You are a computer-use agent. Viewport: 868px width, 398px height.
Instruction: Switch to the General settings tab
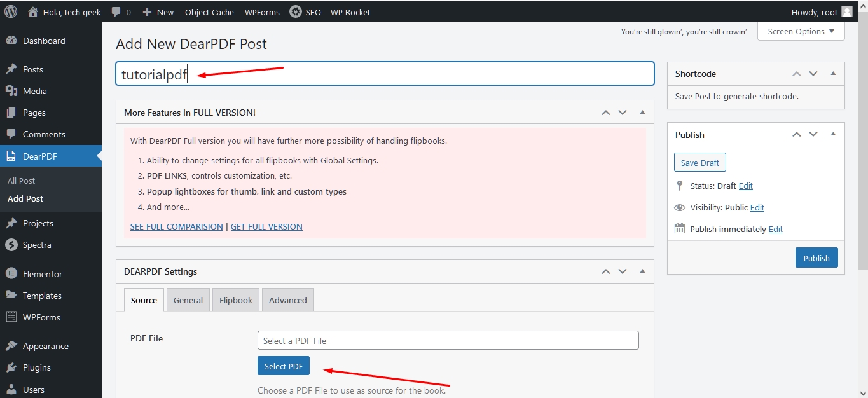188,300
